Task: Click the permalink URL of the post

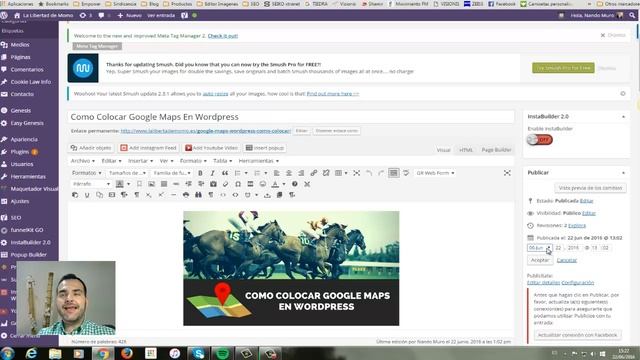Action: [x=206, y=131]
